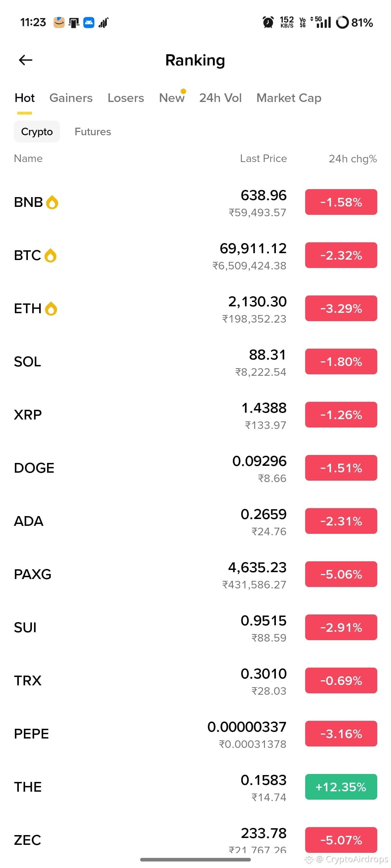Tap the hot flame icon beside BTC

click(x=50, y=256)
